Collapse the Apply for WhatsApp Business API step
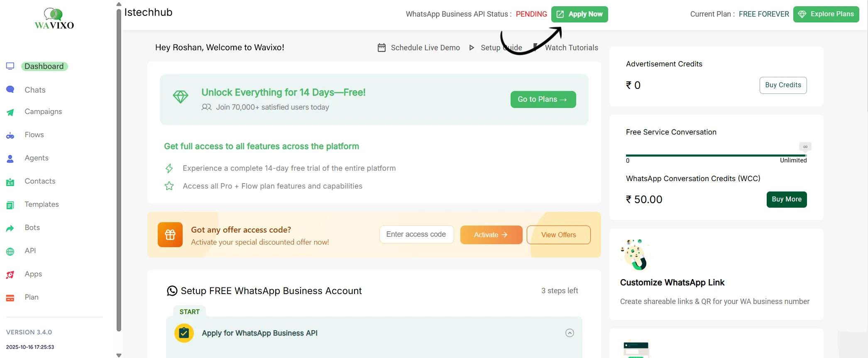This screenshot has width=868, height=358. click(x=570, y=333)
